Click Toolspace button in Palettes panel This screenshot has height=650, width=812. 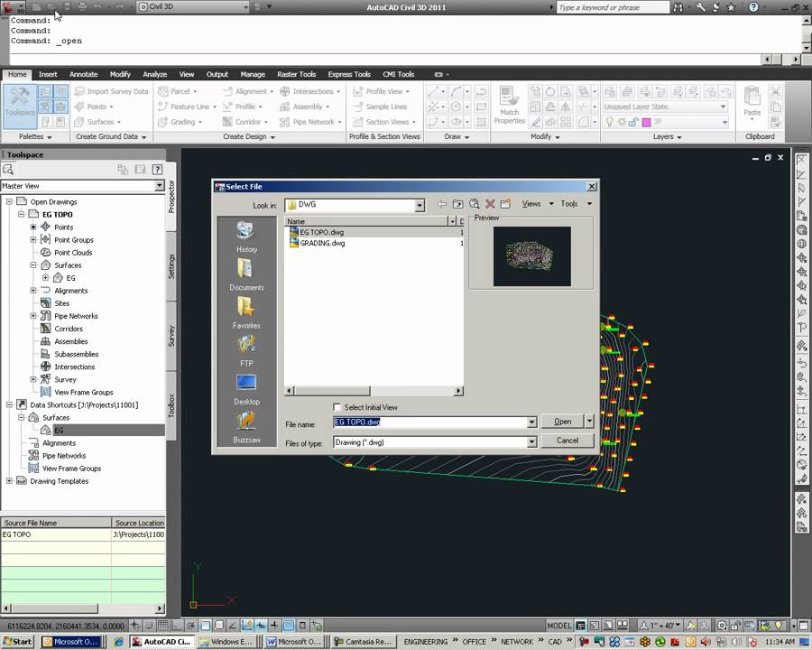coord(20,107)
